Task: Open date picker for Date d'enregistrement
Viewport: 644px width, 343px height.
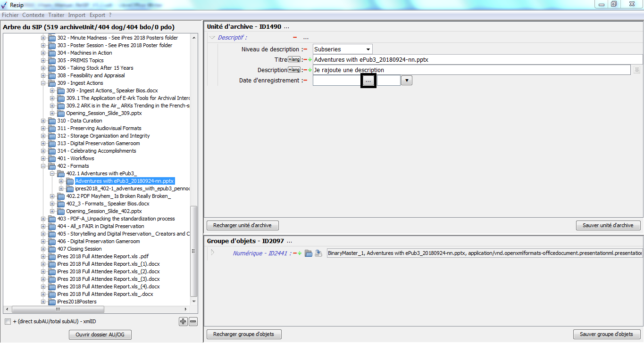Action: [x=368, y=81]
